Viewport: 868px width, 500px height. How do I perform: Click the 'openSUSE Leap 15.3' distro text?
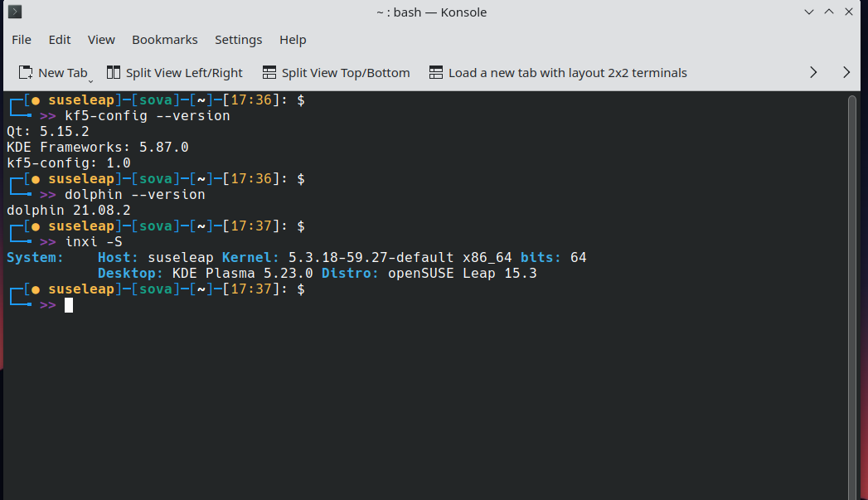click(x=463, y=274)
